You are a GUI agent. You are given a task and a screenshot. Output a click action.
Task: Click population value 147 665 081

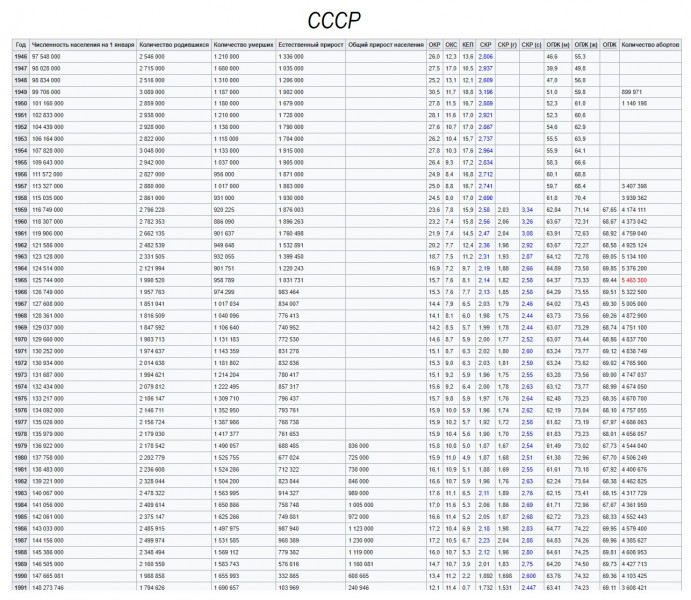[48, 576]
